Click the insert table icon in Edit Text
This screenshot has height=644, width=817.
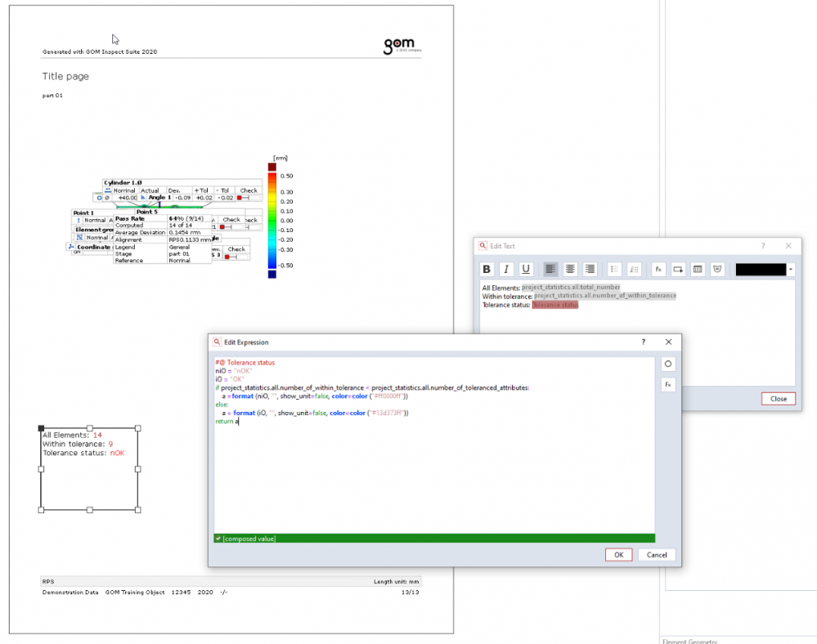tap(698, 269)
